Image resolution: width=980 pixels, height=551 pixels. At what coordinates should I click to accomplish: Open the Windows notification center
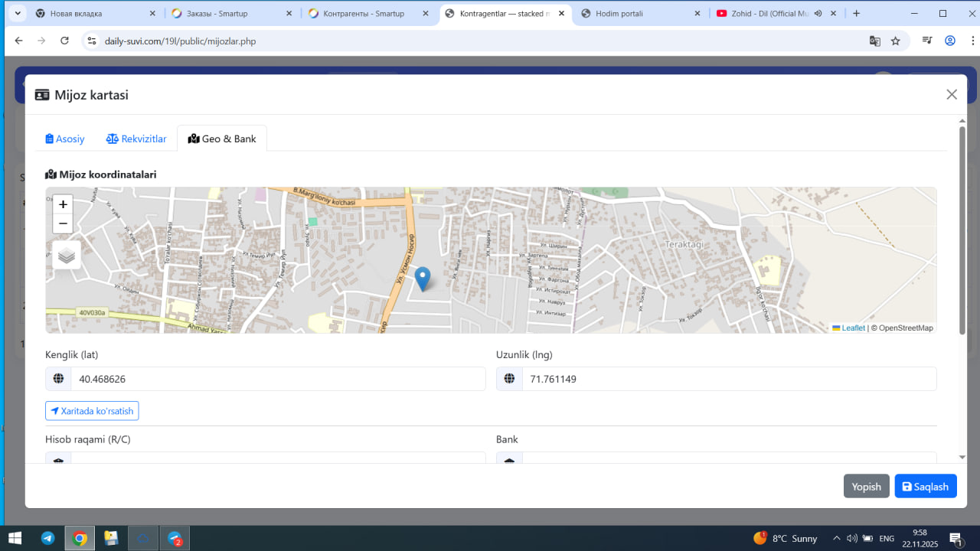[x=956, y=538]
